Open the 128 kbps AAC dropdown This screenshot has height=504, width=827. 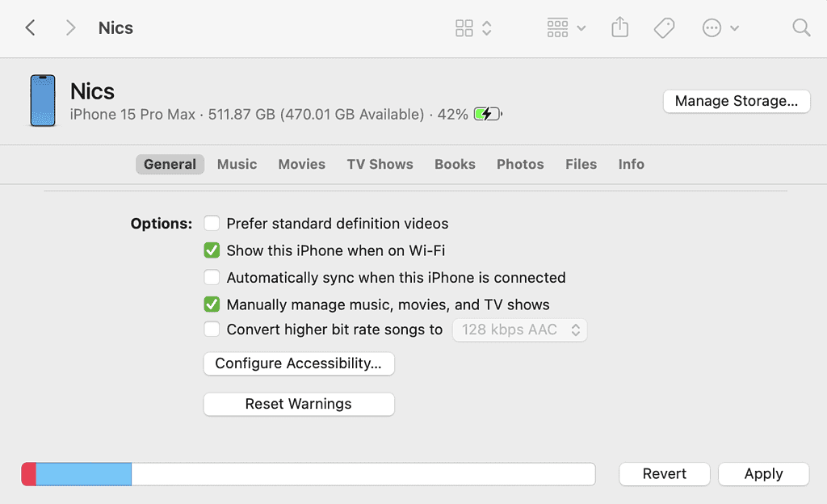[x=520, y=330]
